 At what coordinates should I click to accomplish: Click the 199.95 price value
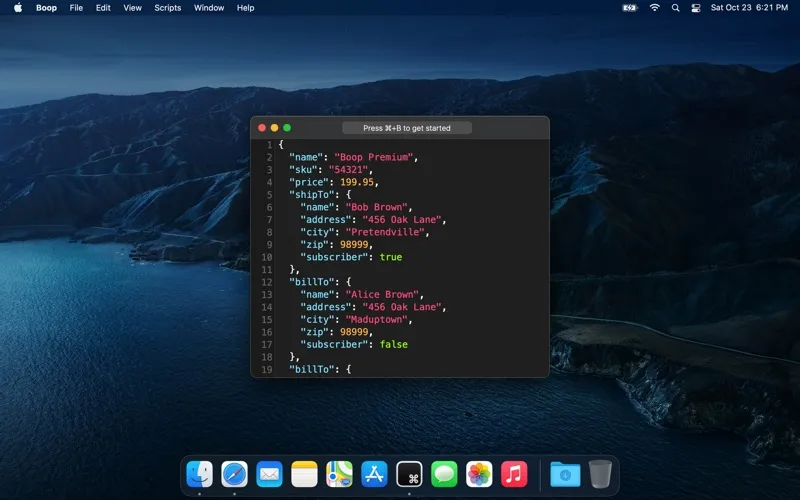coord(357,182)
